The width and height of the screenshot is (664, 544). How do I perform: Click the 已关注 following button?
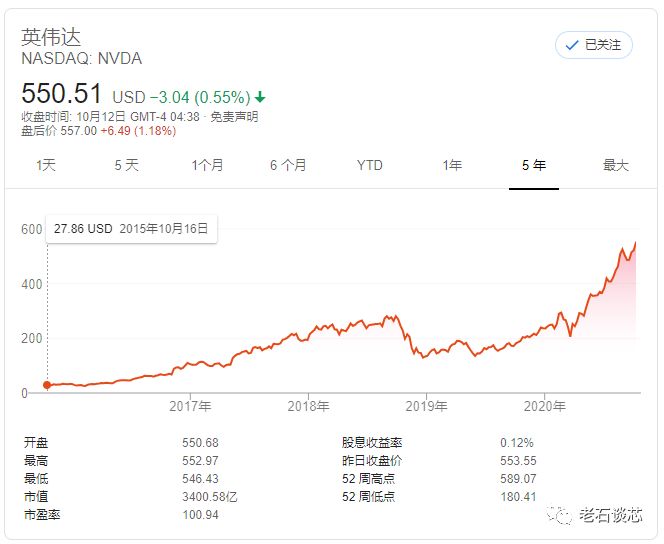593,45
